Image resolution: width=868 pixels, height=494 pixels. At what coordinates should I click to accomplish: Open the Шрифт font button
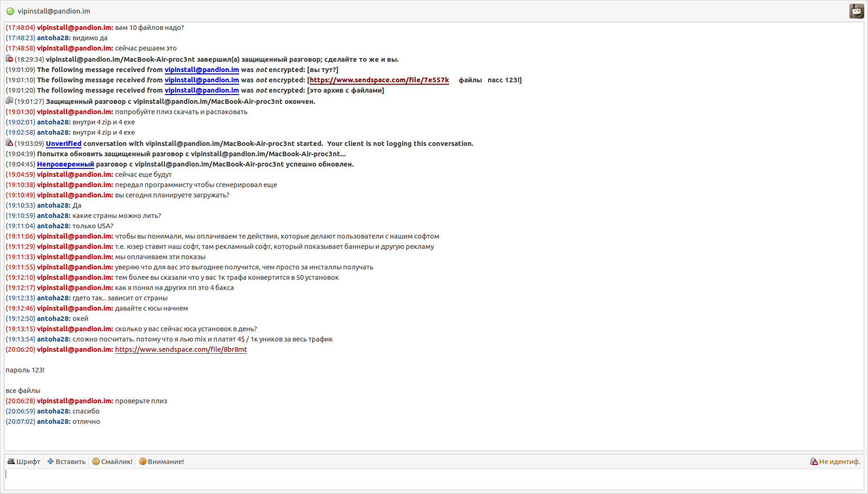pos(24,462)
